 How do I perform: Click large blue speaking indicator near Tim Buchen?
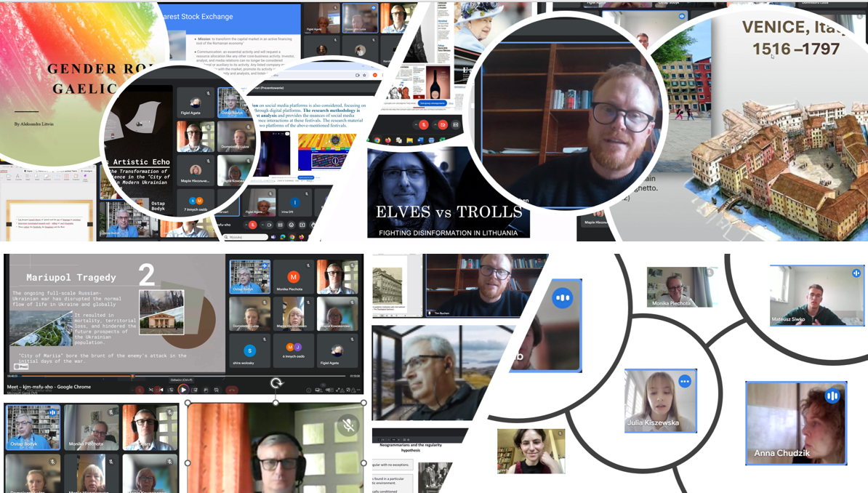coord(562,298)
